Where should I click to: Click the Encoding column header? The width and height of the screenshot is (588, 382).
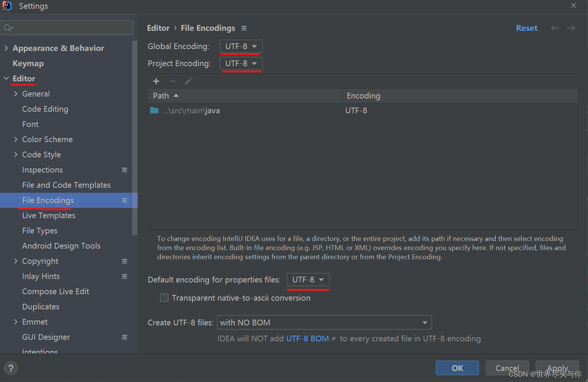pyautogui.click(x=460, y=96)
